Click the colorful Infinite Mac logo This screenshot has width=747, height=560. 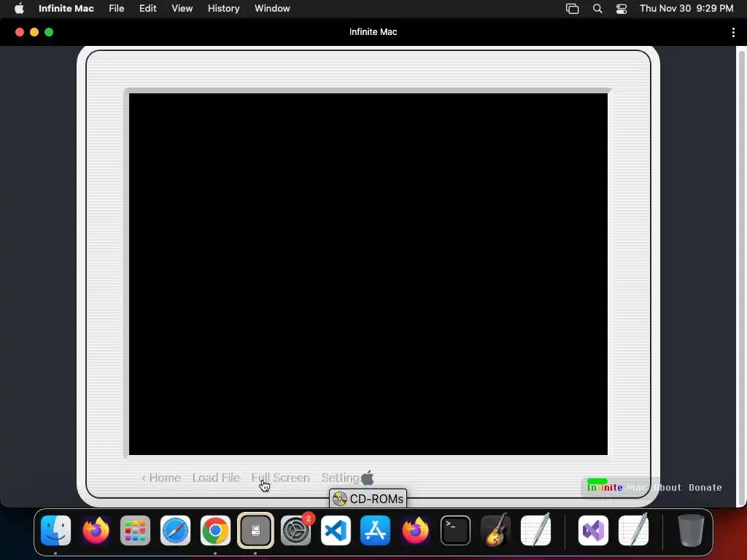click(616, 486)
